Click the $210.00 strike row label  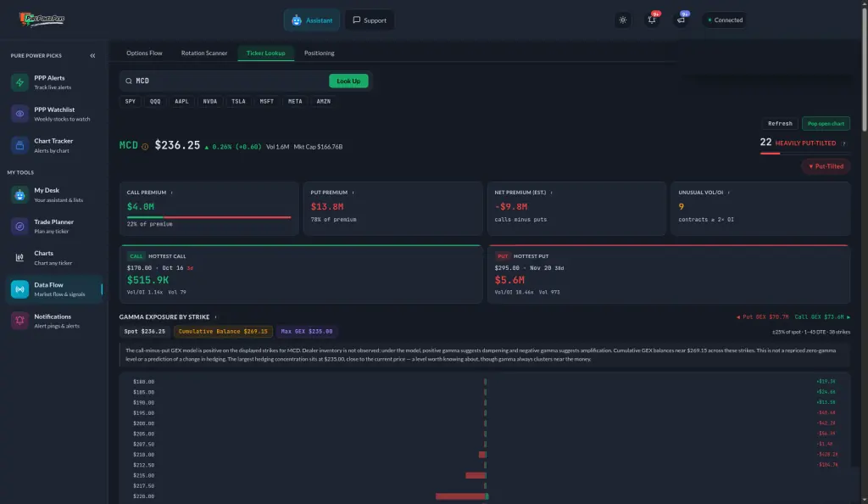(x=143, y=455)
